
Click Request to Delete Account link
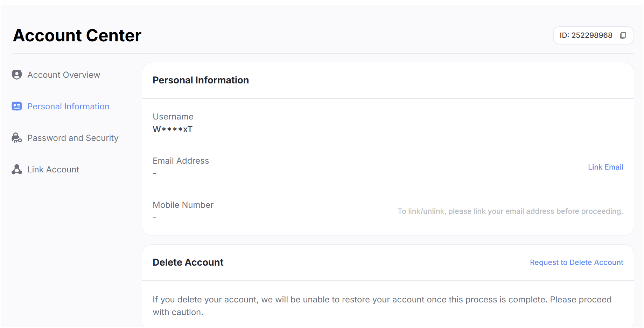pos(576,262)
